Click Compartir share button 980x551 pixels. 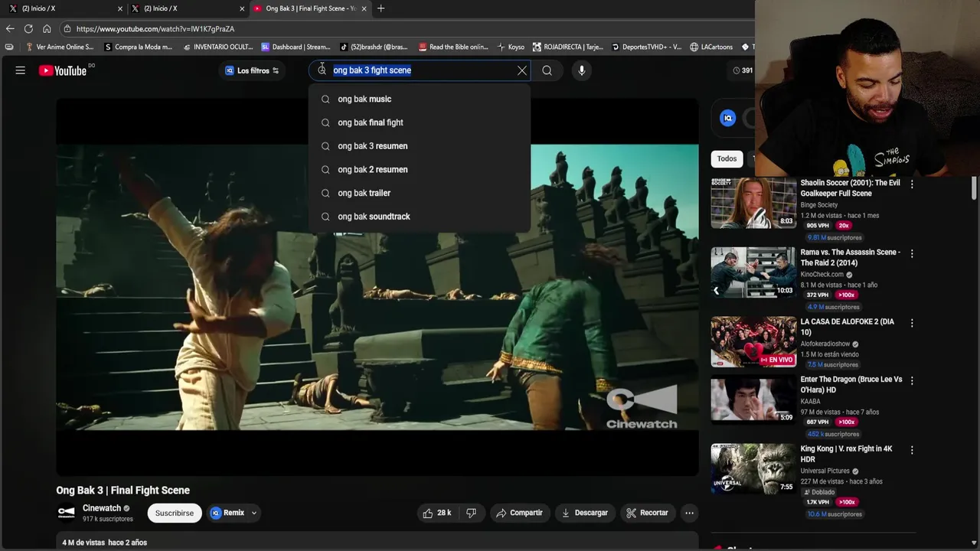tap(519, 513)
